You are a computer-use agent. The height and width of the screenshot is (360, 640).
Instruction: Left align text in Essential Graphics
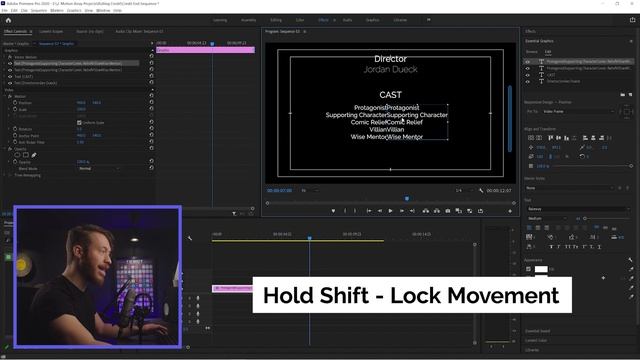pyautogui.click(x=529, y=228)
